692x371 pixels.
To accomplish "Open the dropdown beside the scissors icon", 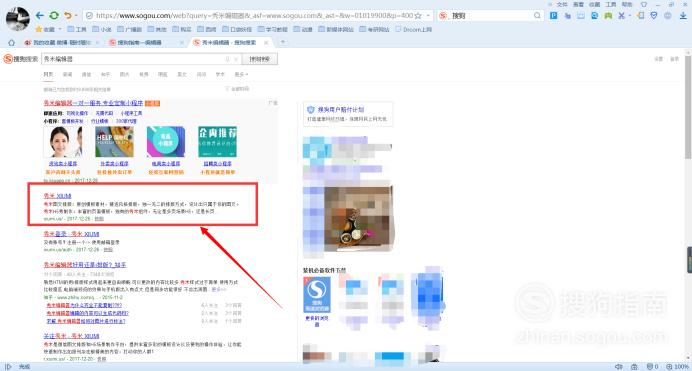I will pos(630,15).
